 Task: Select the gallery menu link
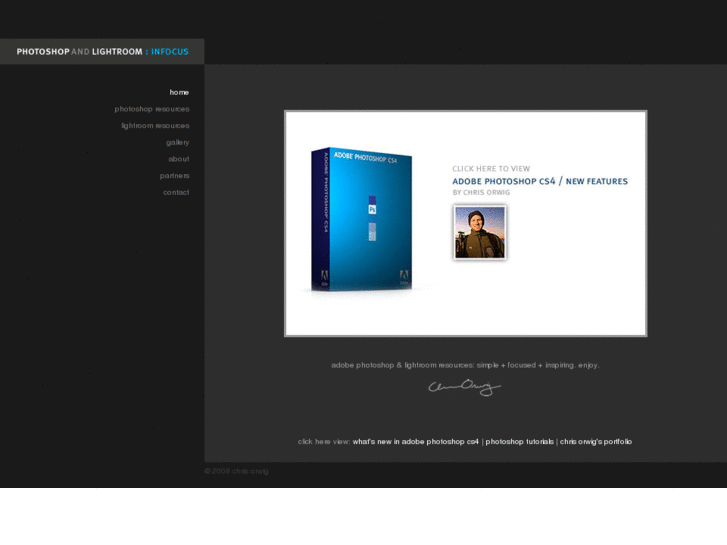point(178,142)
